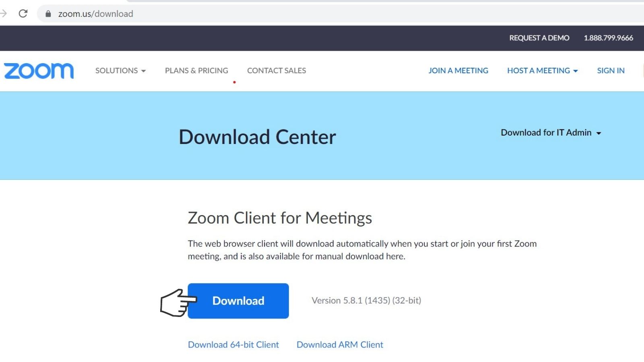
Task: Click Download ARM Client link
Action: point(340,345)
